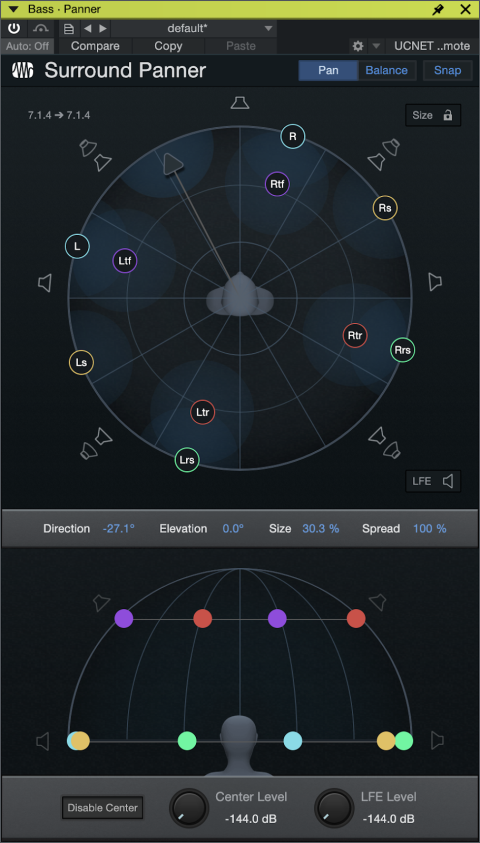Screen dimensions: 480x843
Task: Click the top center speaker icon
Action: 240,102
